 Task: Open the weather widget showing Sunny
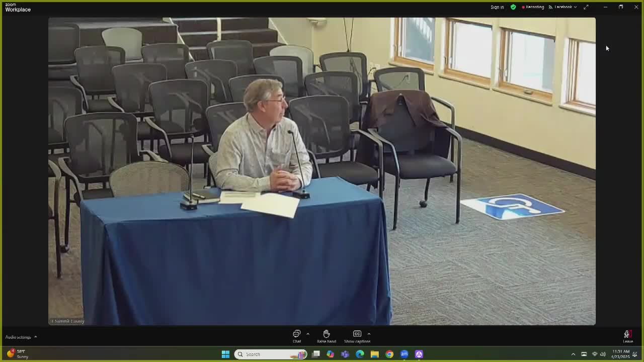coord(18,354)
